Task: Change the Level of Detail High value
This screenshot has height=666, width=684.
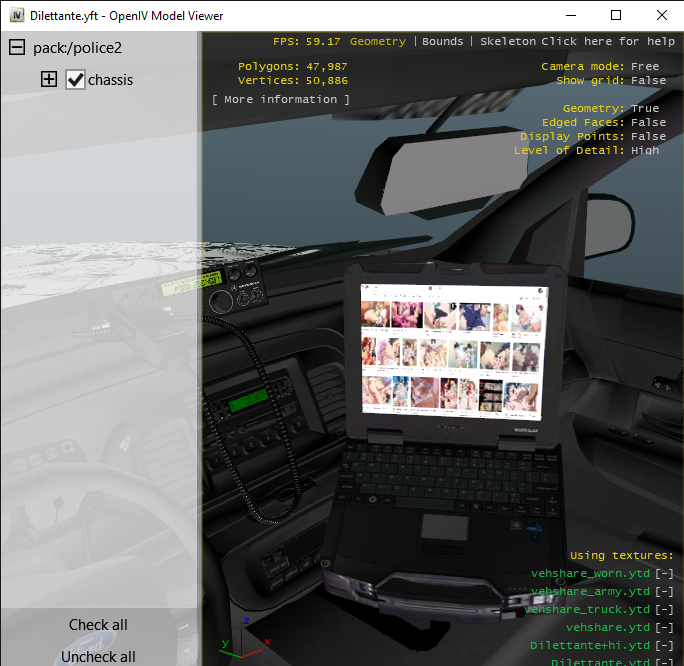Action: click(645, 151)
